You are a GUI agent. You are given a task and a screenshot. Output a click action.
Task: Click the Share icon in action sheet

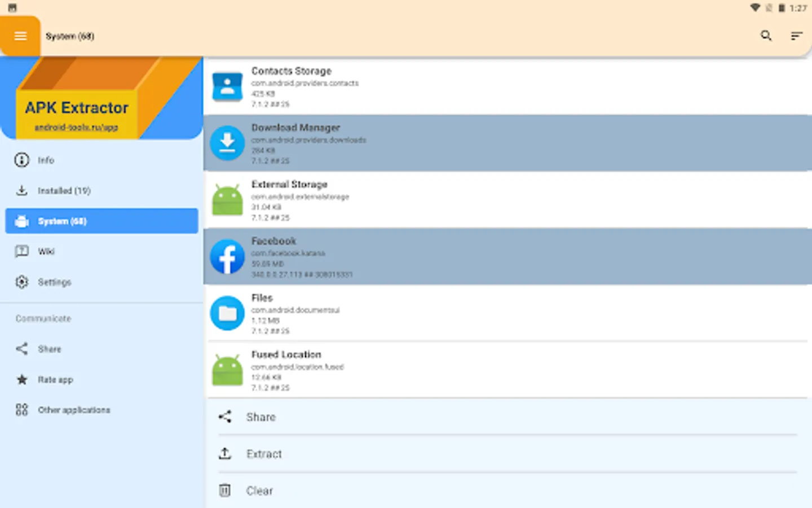click(x=225, y=417)
